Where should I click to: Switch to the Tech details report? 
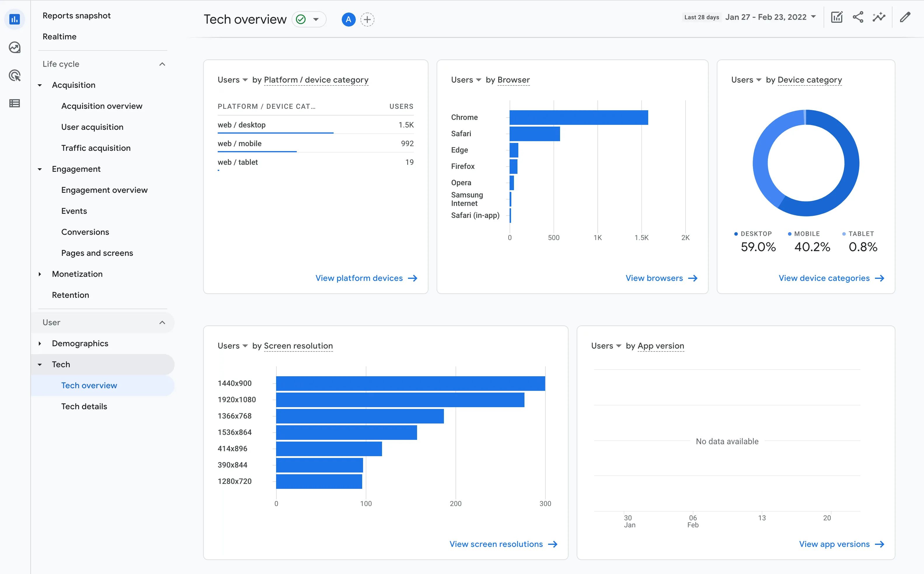click(x=84, y=406)
